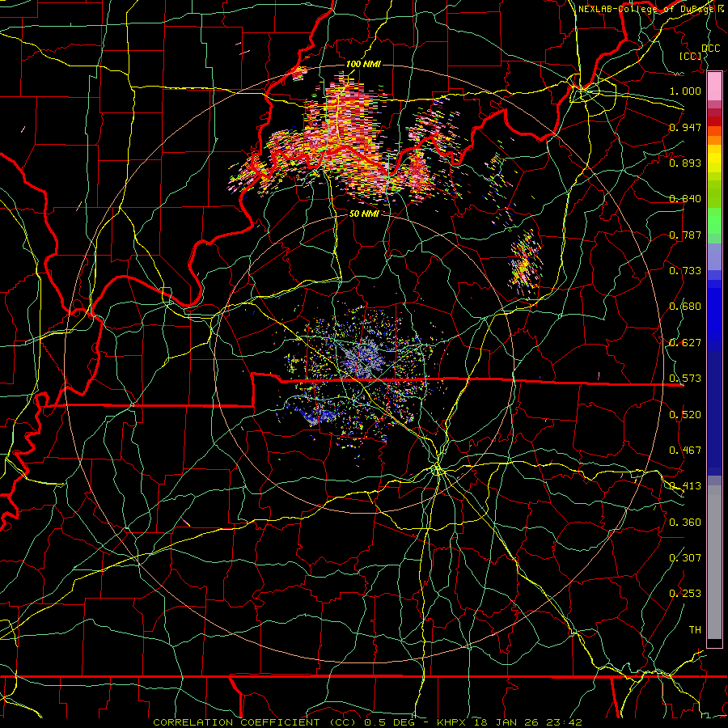728x728 pixels.
Task: Click the 0.360 color scale value
Action: pyautogui.click(x=685, y=523)
